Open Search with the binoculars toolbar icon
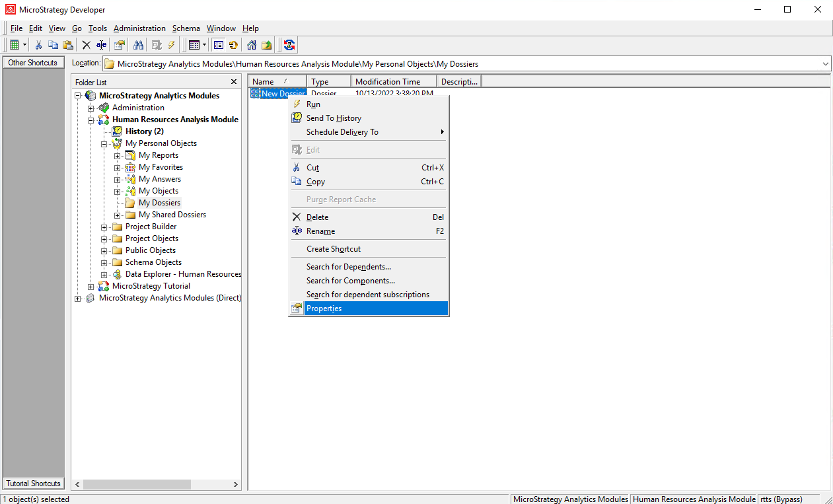 [x=139, y=45]
